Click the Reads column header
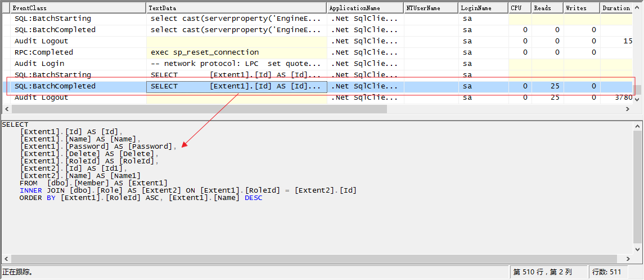Screen dimensions: 644x280 [547, 8]
